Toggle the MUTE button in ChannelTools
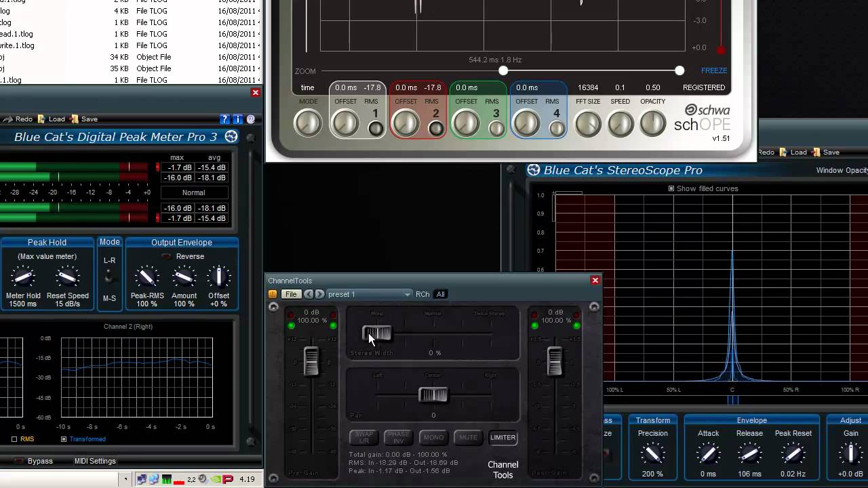868x488 pixels. 468,438
